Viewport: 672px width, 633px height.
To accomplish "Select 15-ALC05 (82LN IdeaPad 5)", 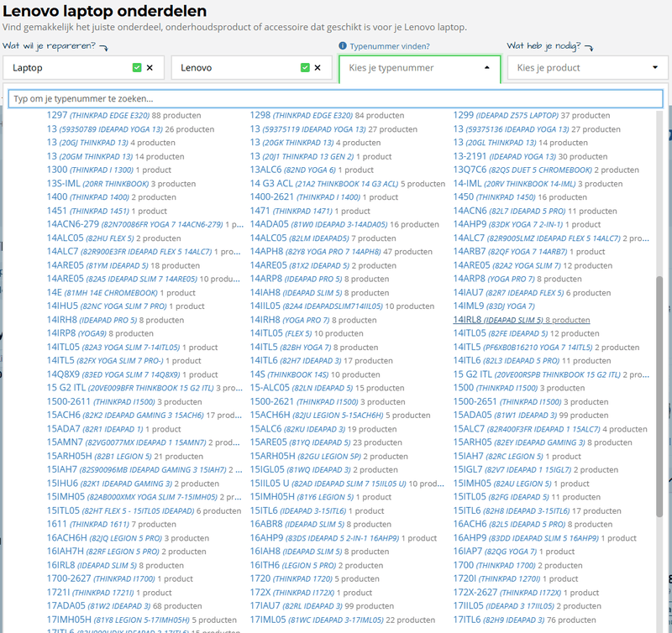I will (x=327, y=388).
